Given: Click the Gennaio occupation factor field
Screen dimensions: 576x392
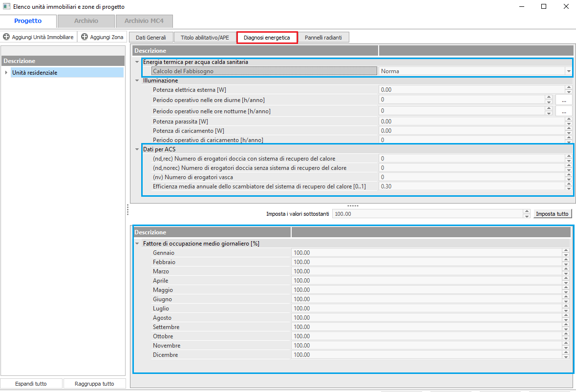Looking at the screenshot, I should [x=426, y=253].
